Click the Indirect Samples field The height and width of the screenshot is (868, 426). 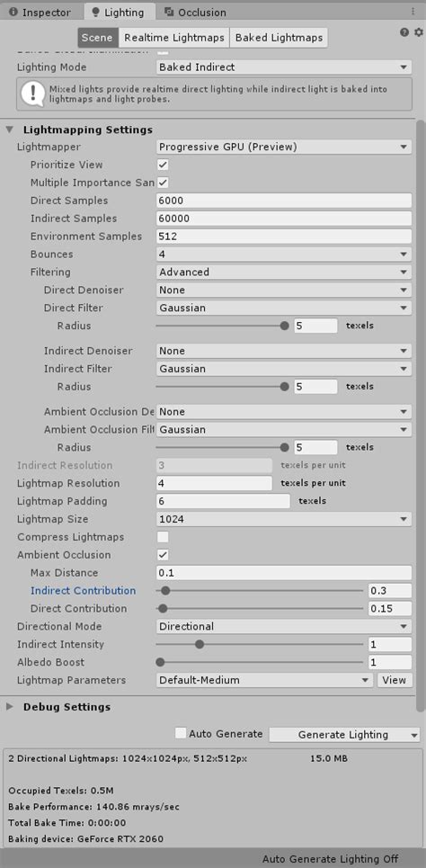coord(284,219)
